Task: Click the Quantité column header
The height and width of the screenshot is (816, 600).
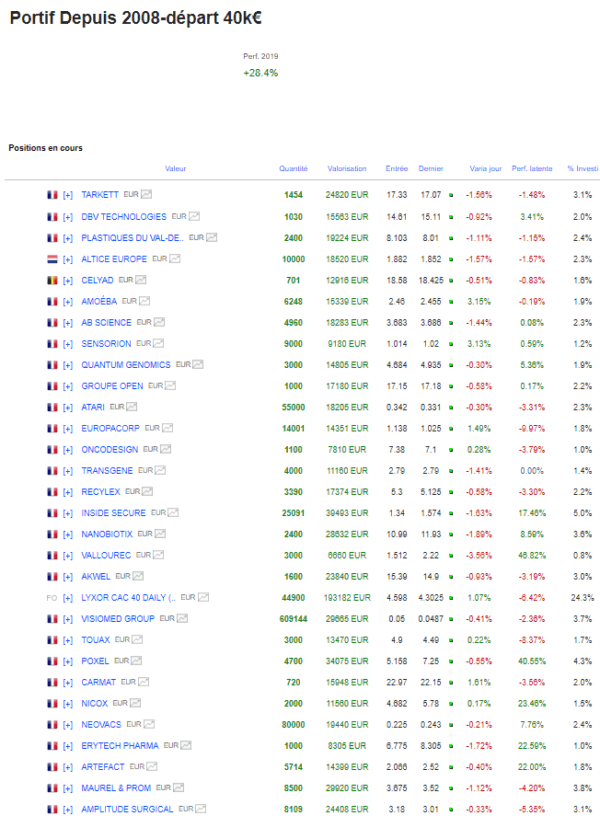Action: pos(293,169)
